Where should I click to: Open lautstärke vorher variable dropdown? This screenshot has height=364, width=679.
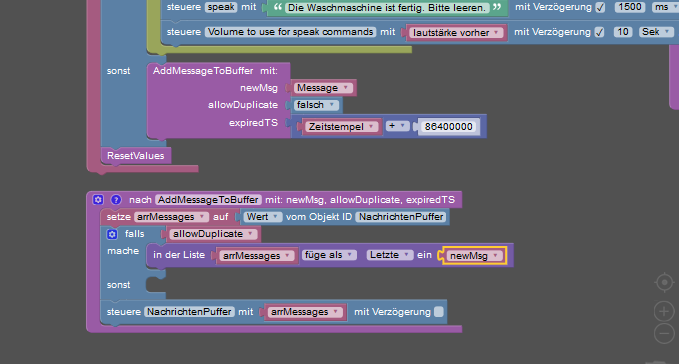456,32
